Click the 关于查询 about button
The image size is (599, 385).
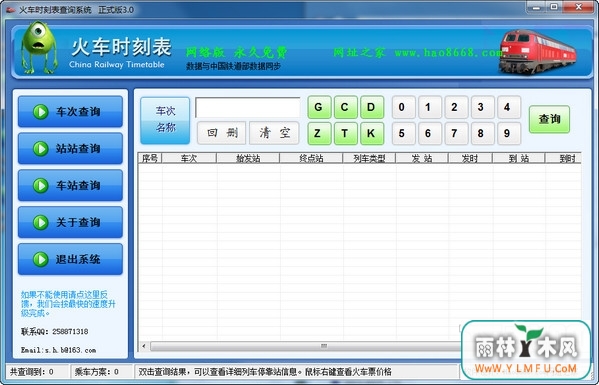(70, 222)
